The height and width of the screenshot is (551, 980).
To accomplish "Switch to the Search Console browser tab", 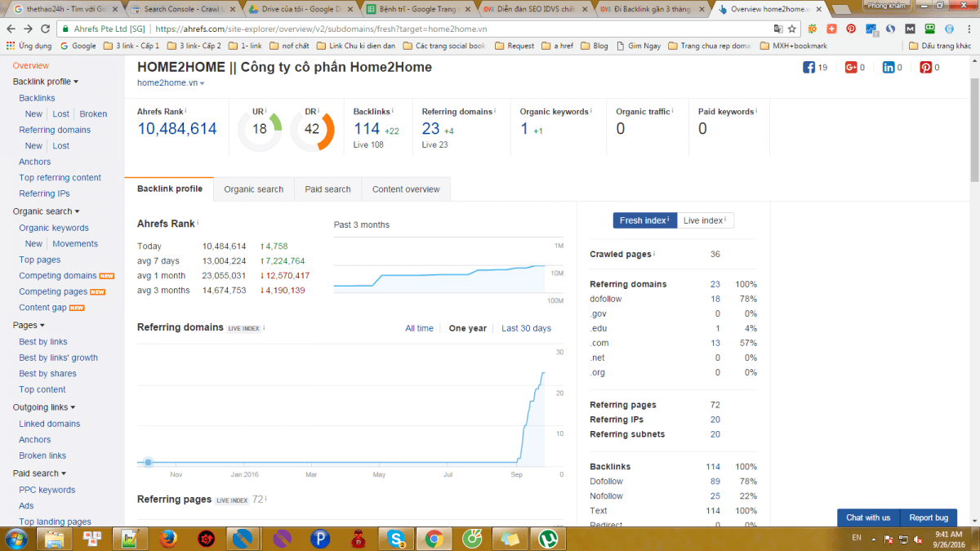I will (x=182, y=9).
